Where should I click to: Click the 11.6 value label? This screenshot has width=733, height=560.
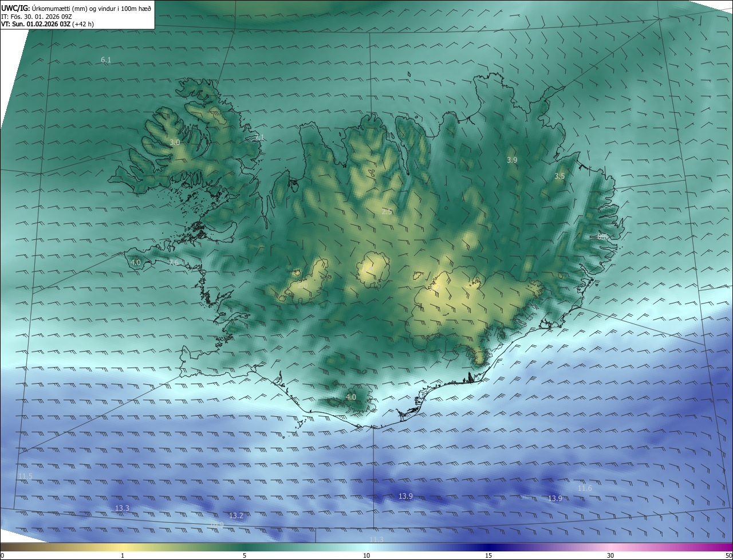[585, 488]
